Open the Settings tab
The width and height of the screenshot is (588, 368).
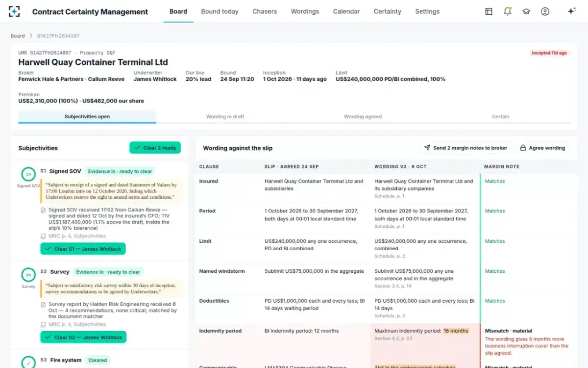point(427,11)
